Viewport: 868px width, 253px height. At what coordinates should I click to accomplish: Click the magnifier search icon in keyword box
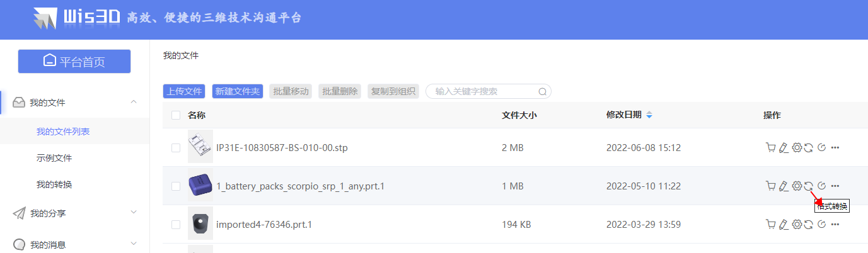pyautogui.click(x=542, y=92)
